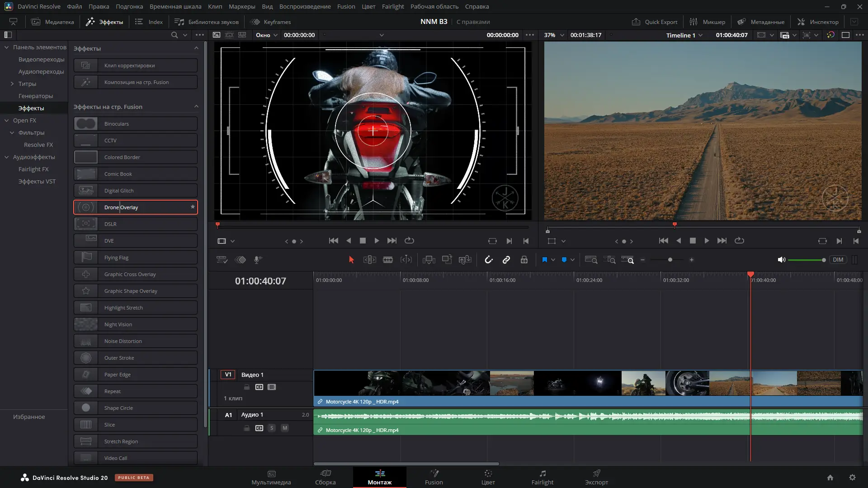
Task: Toggle timeline snapping magnet icon
Action: 489,260
